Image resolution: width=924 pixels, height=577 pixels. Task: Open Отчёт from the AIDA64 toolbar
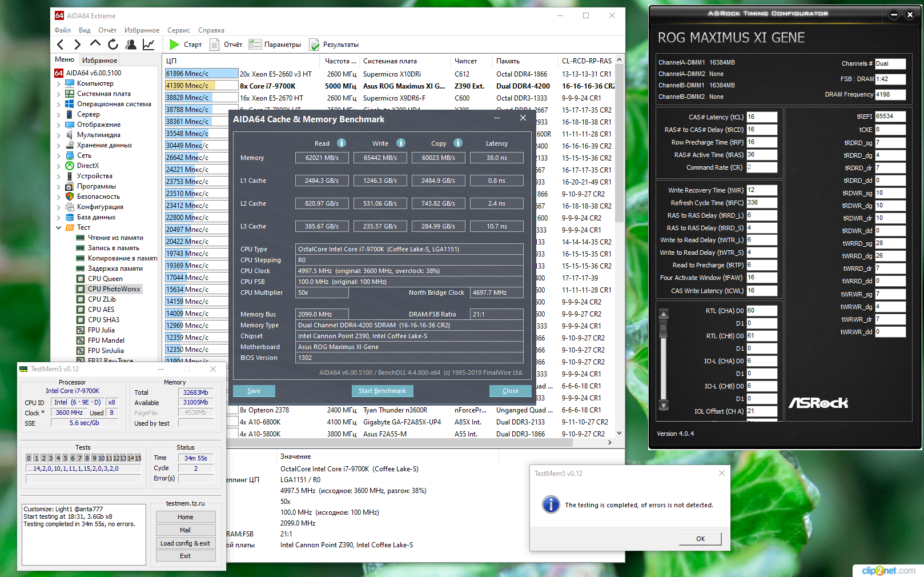(226, 45)
